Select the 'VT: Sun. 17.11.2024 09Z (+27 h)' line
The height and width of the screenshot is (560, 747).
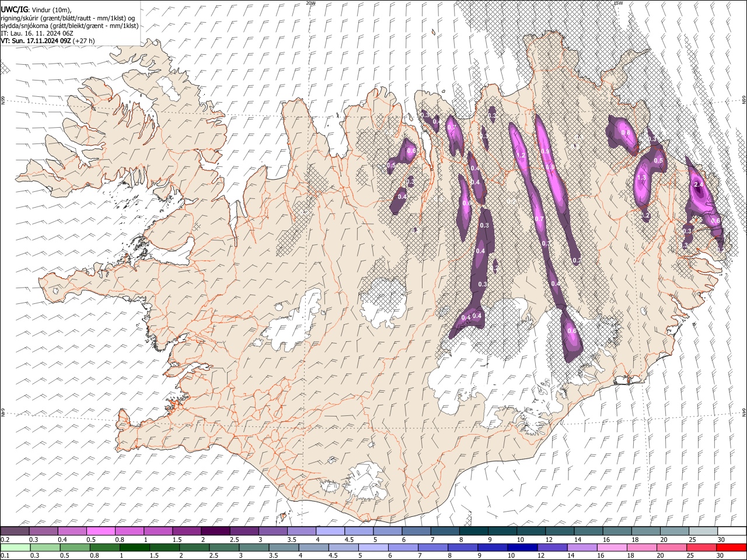48,41
